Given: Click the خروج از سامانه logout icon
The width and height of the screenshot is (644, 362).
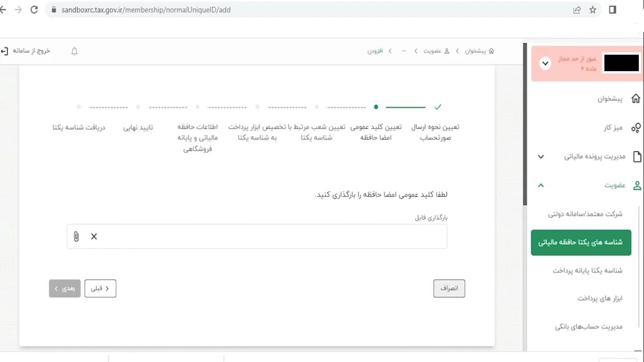Looking at the screenshot, I should [x=5, y=50].
